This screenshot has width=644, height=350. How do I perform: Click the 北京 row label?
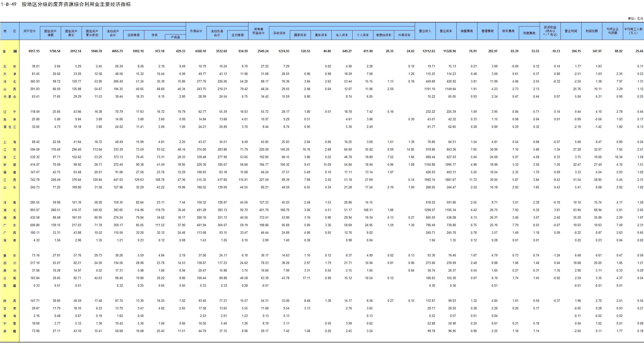coord(9,66)
